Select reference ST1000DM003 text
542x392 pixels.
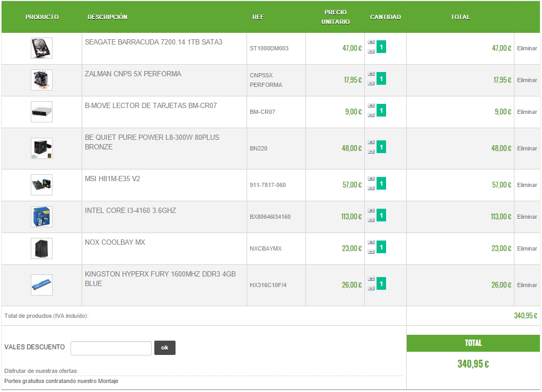[x=269, y=48]
